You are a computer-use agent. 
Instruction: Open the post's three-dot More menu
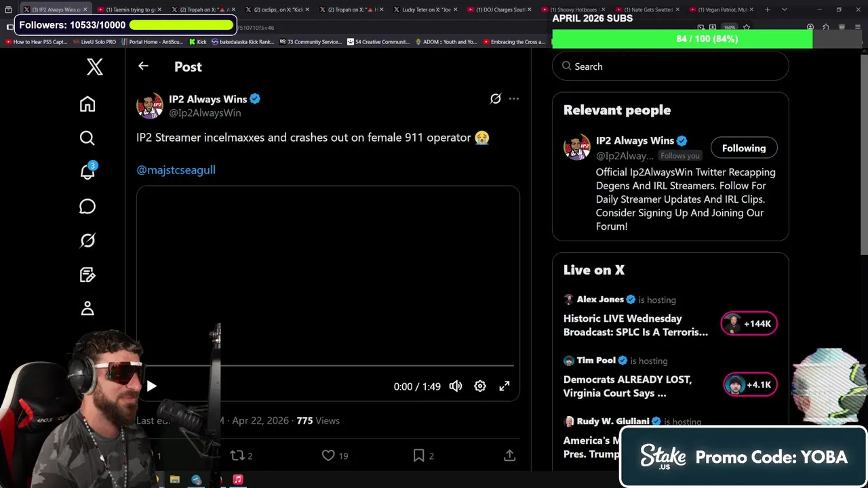click(514, 99)
